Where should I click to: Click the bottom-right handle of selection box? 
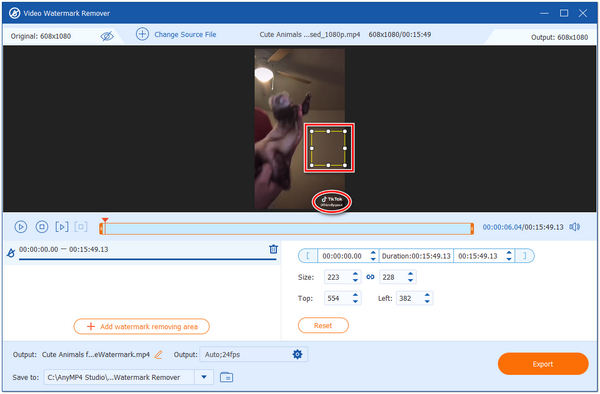coord(345,165)
